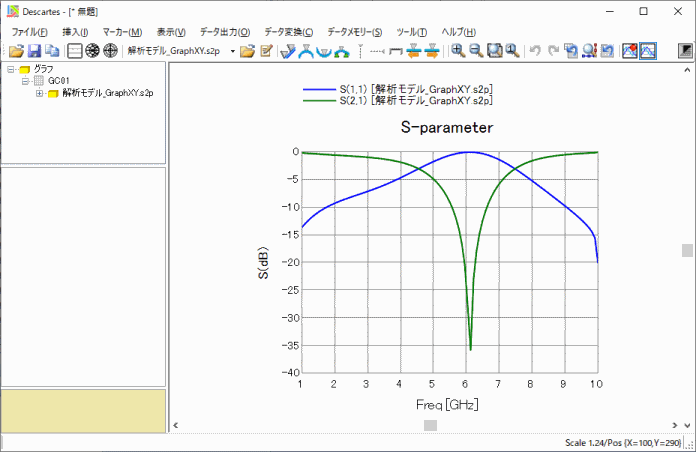Click the open file folder icon
Screen dimensions: 696x452
(x=16, y=51)
